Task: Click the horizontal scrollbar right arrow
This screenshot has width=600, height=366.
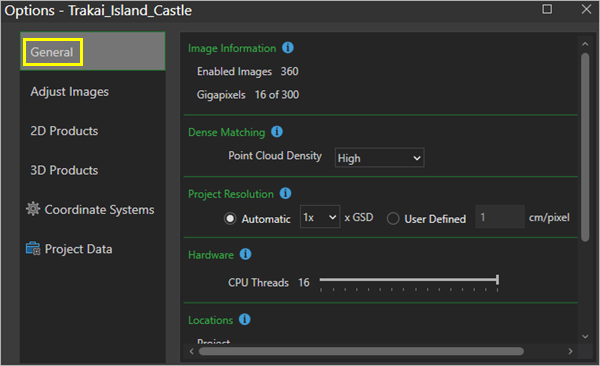Action: [571, 351]
